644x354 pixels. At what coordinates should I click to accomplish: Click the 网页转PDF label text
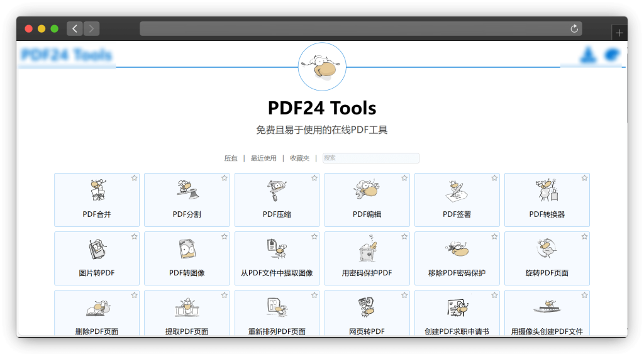[x=367, y=331]
